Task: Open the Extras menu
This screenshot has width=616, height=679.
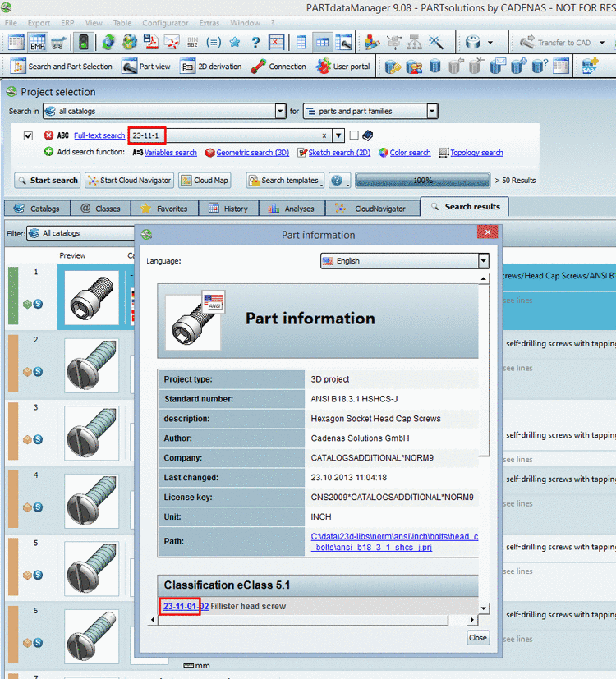Action: pos(209,23)
